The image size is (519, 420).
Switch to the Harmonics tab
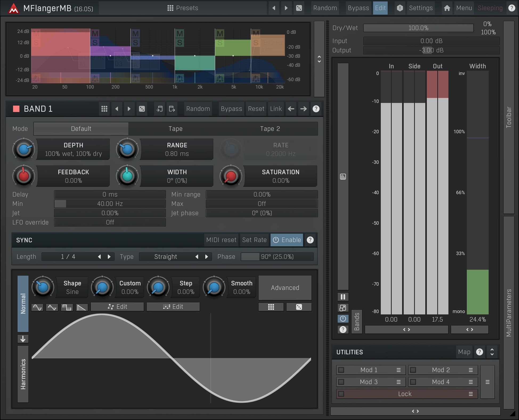(x=23, y=374)
